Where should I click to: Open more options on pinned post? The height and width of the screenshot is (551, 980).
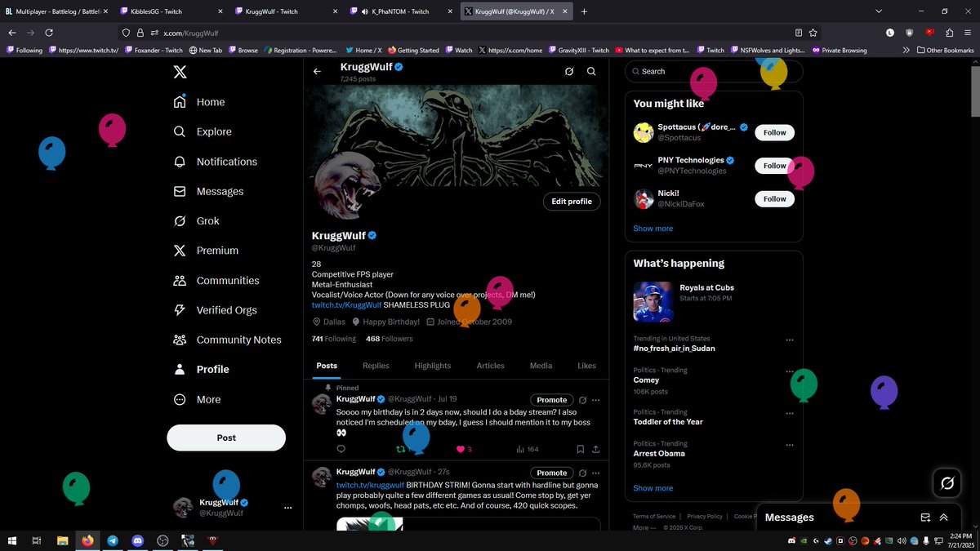click(x=596, y=400)
